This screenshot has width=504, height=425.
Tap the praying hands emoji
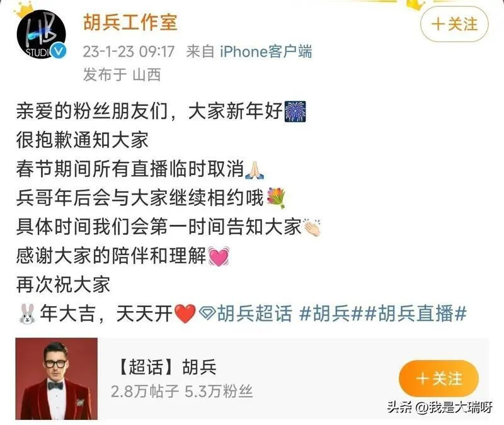255,170
